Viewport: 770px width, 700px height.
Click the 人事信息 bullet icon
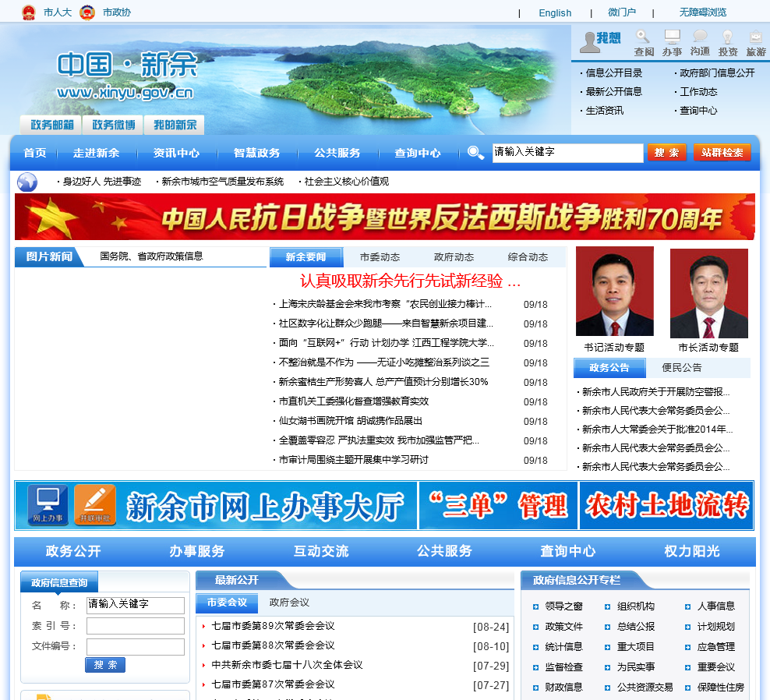pyautogui.click(x=687, y=606)
